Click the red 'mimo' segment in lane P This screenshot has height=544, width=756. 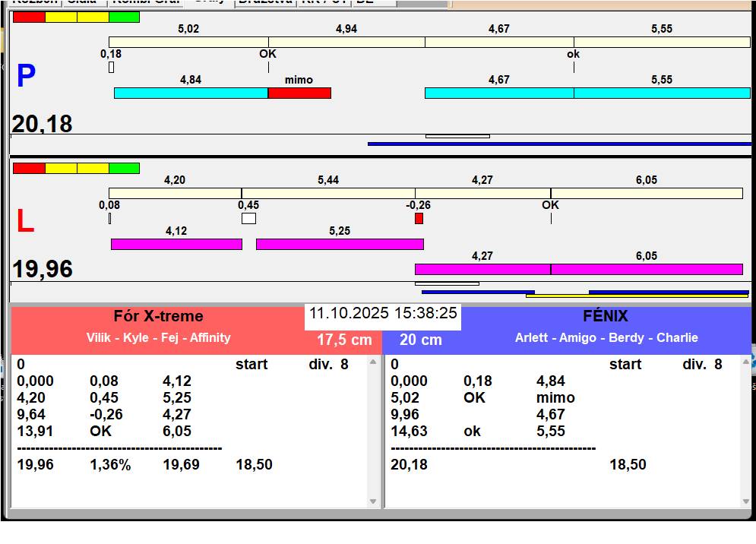coord(299,93)
